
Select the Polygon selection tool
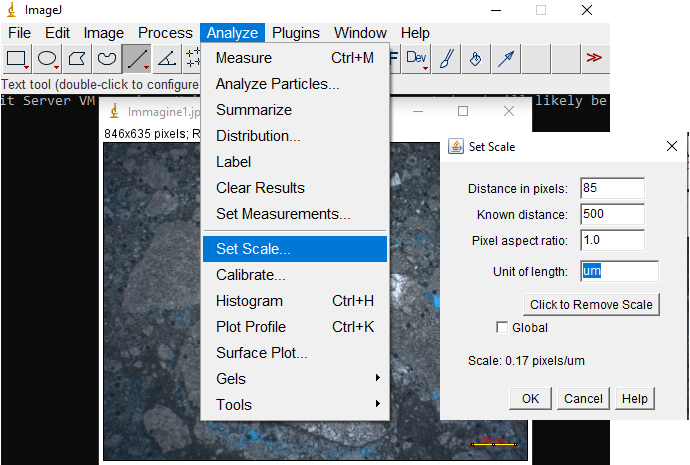[77, 59]
